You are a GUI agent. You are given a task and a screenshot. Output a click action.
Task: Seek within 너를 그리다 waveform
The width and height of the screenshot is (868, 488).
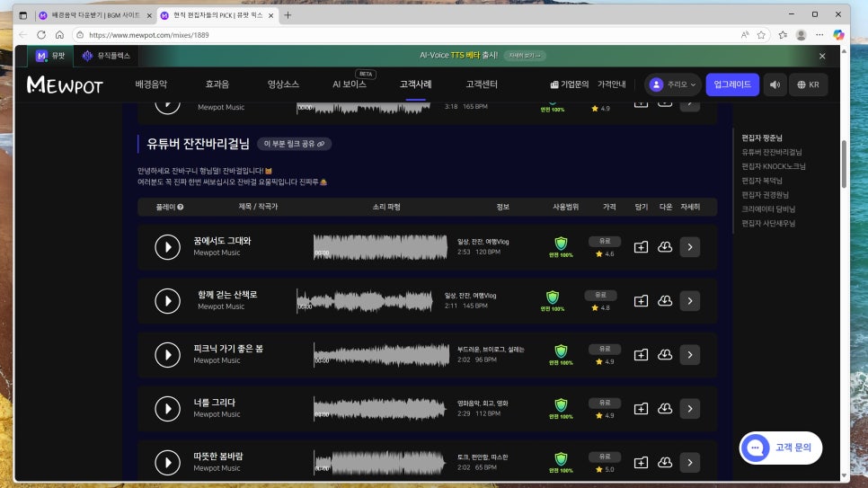click(380, 409)
